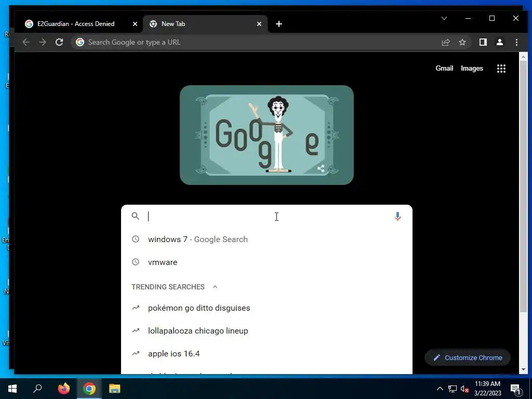Choose the 'vmware' search history suggestion
The height and width of the screenshot is (399, 532).
[x=267, y=262]
